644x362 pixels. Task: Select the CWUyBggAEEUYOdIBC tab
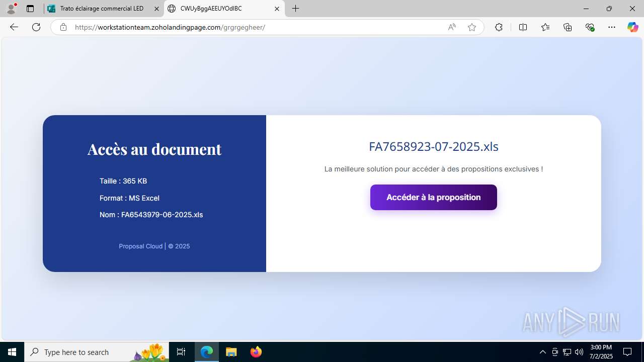(x=224, y=9)
